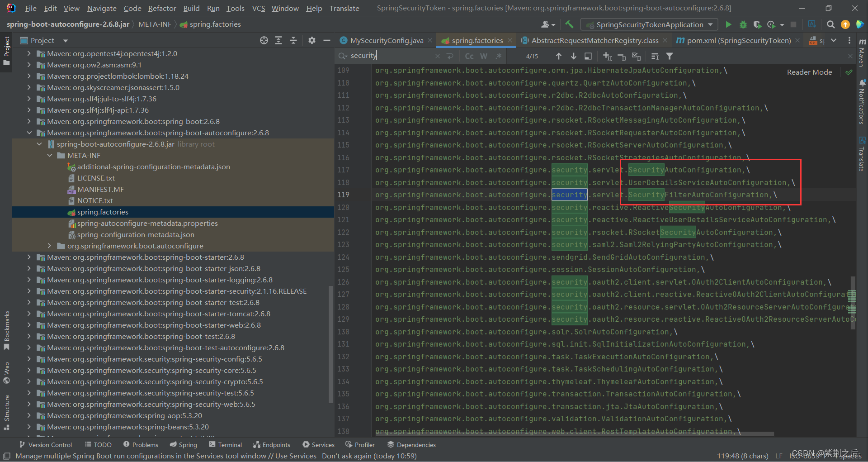The height and width of the screenshot is (462, 868).
Task: Expand all in the Project tool window
Action: pos(278,40)
